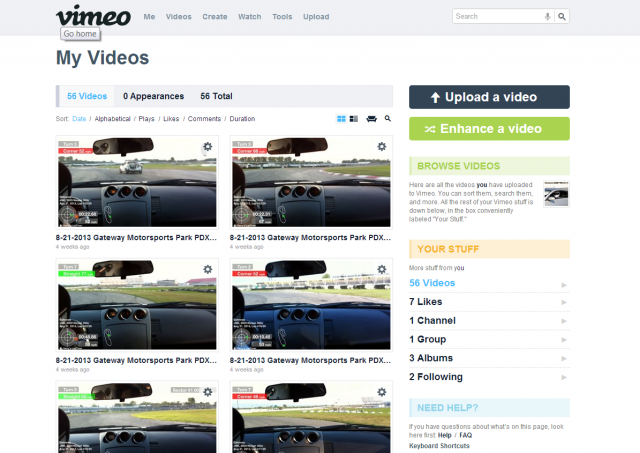Open the Me menu

(x=149, y=17)
